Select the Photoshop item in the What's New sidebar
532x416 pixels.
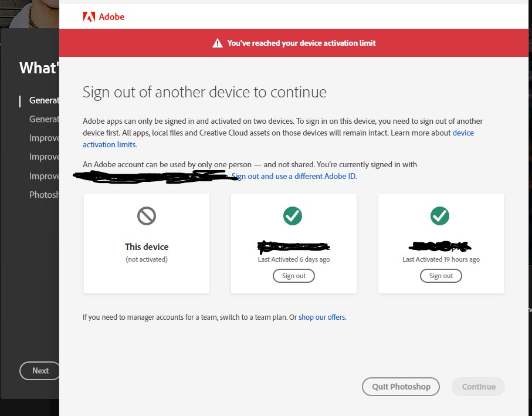[x=43, y=194]
